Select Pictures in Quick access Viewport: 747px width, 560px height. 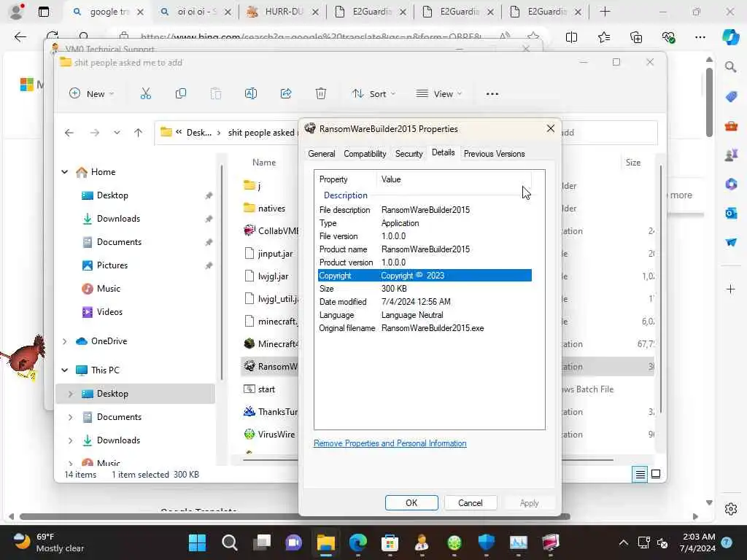tap(112, 265)
